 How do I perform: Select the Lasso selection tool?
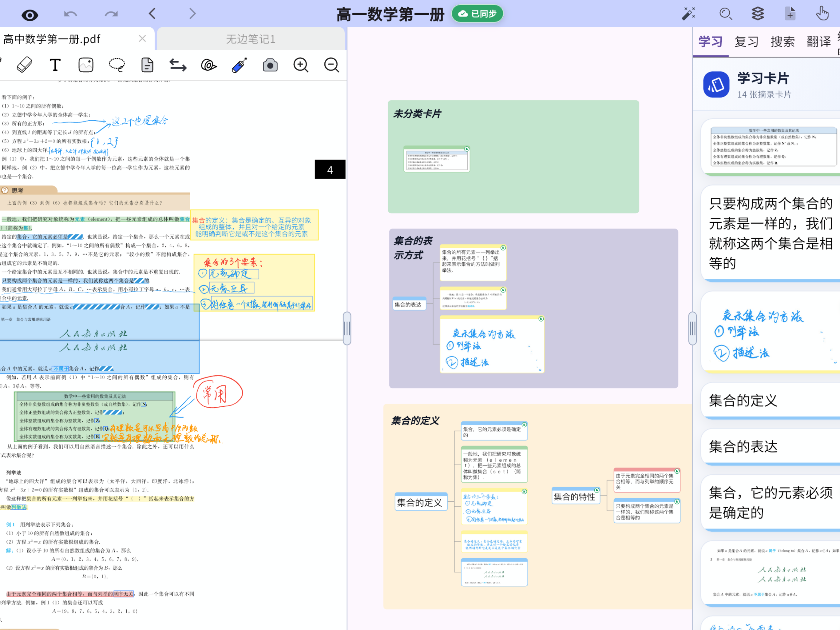point(117,65)
